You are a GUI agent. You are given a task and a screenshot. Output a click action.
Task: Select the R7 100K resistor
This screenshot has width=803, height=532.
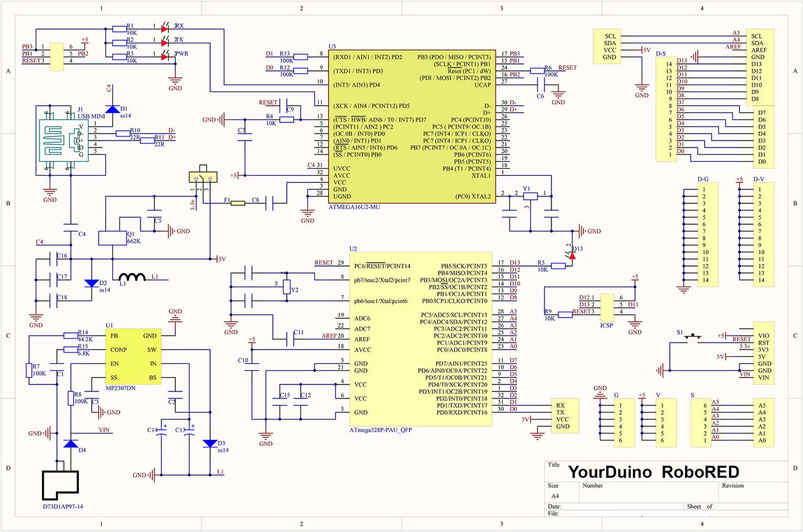28,371
